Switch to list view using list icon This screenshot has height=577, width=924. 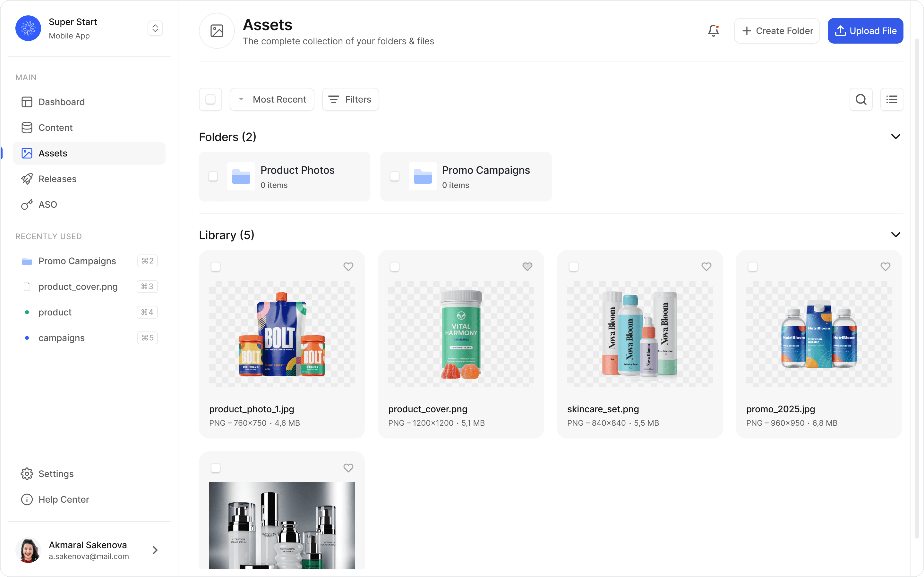[892, 99]
